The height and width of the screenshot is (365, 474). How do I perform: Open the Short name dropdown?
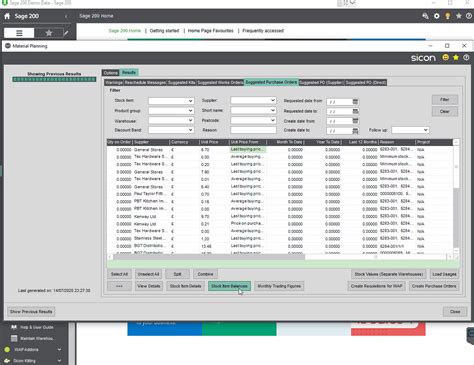[253, 110]
